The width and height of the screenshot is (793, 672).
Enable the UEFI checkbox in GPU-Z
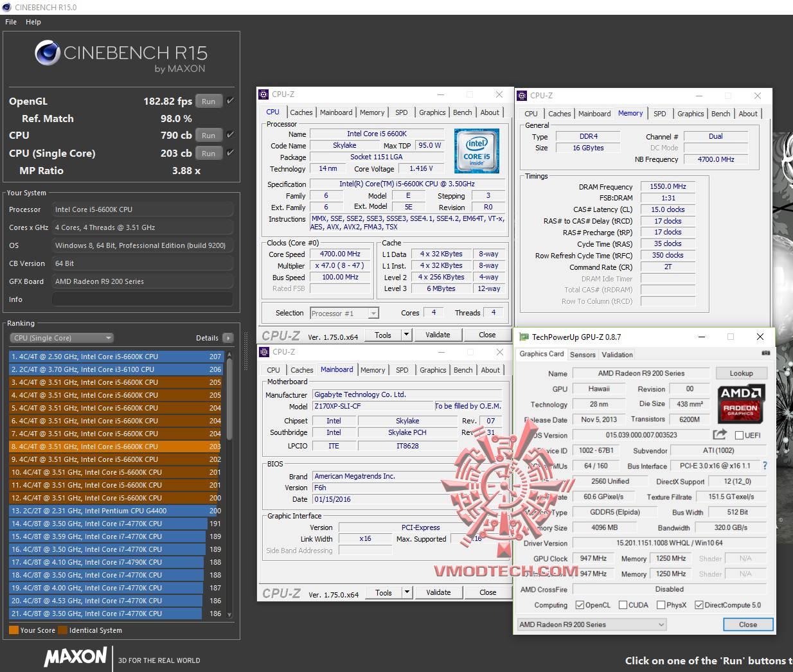tap(739, 435)
